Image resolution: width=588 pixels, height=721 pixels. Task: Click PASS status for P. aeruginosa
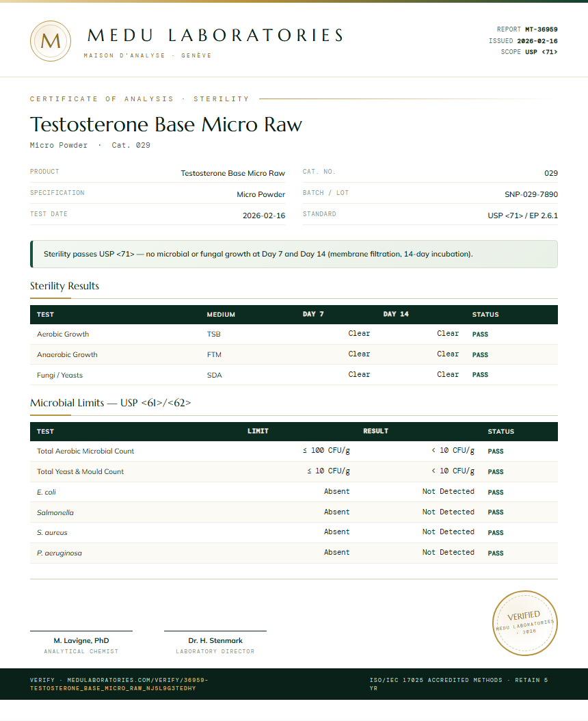coord(496,553)
